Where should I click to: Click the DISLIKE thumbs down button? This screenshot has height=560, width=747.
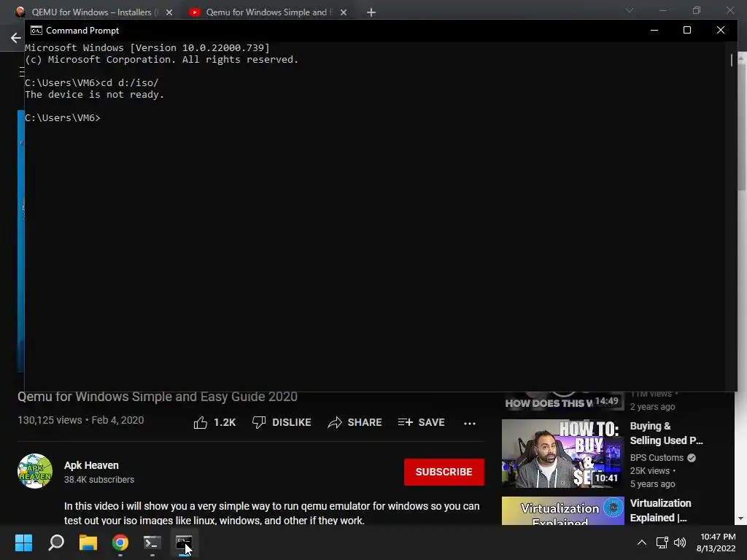(282, 422)
